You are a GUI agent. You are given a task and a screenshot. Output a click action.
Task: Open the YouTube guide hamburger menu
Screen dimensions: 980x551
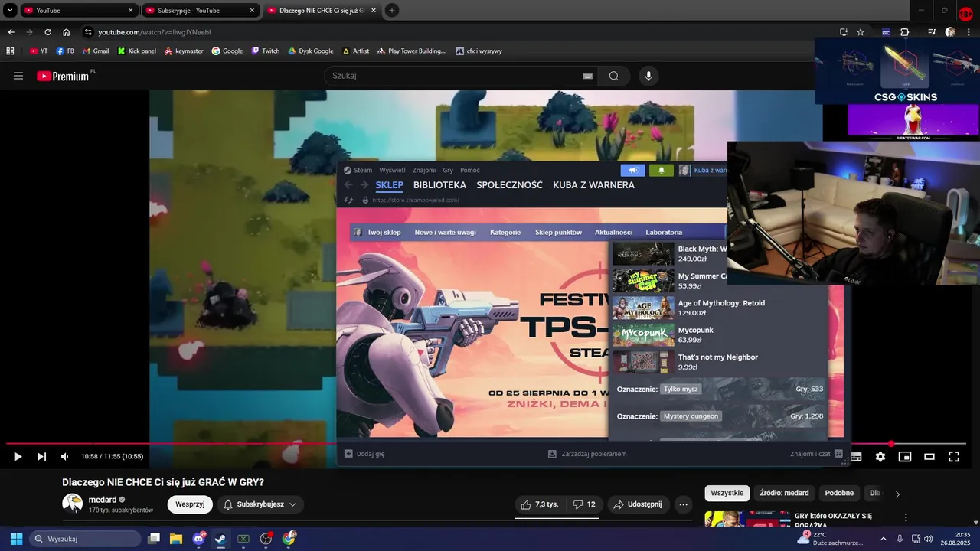point(18,76)
